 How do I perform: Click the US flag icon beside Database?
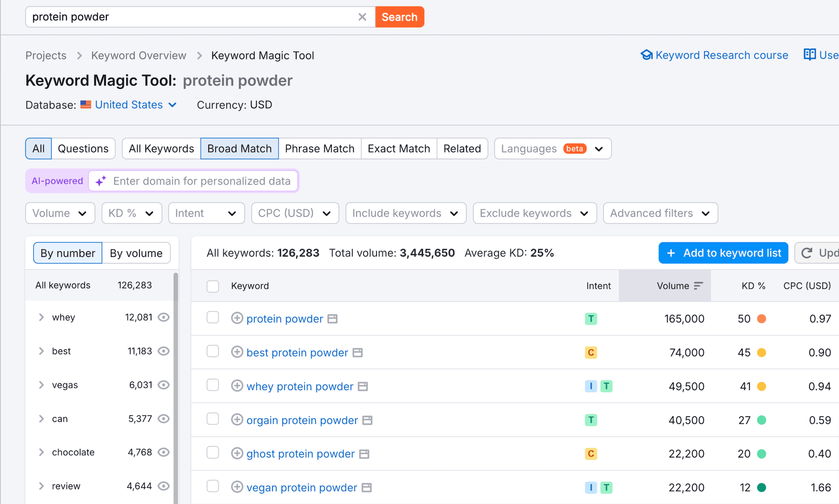[85, 104]
